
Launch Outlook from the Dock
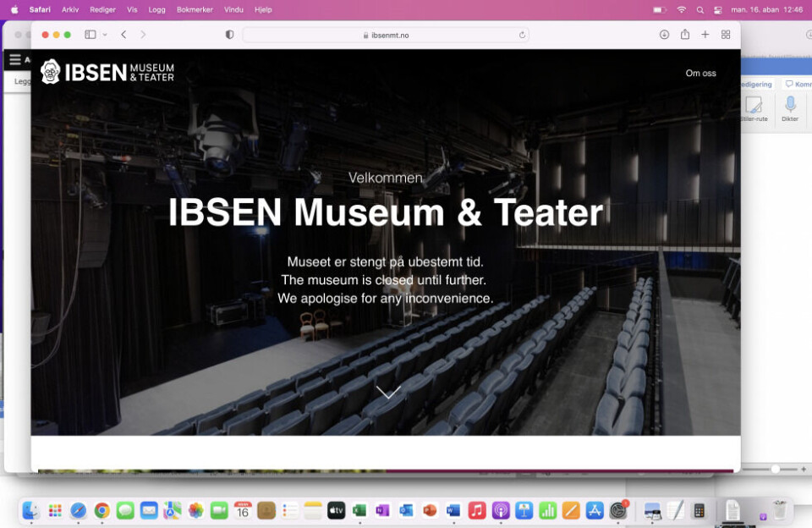point(407,510)
